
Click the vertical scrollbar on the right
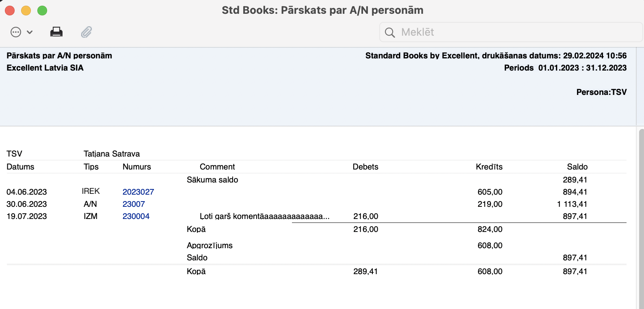point(641,219)
